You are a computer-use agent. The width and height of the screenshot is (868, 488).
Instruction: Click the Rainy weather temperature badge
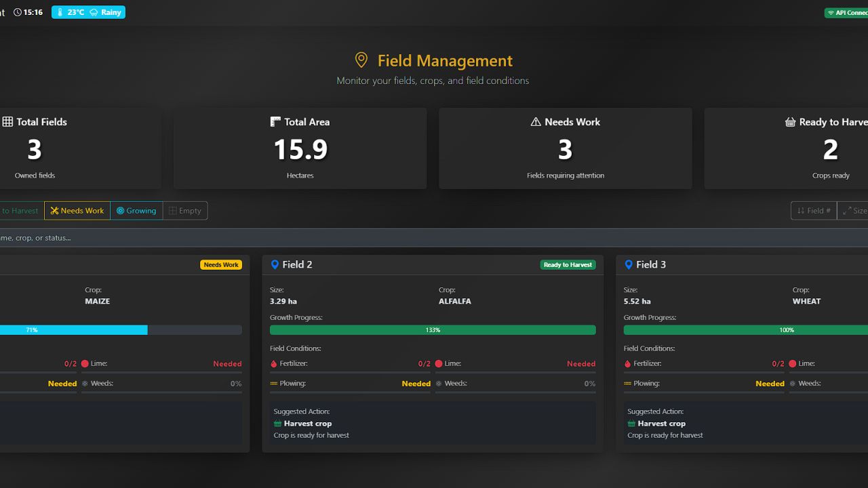coord(88,12)
